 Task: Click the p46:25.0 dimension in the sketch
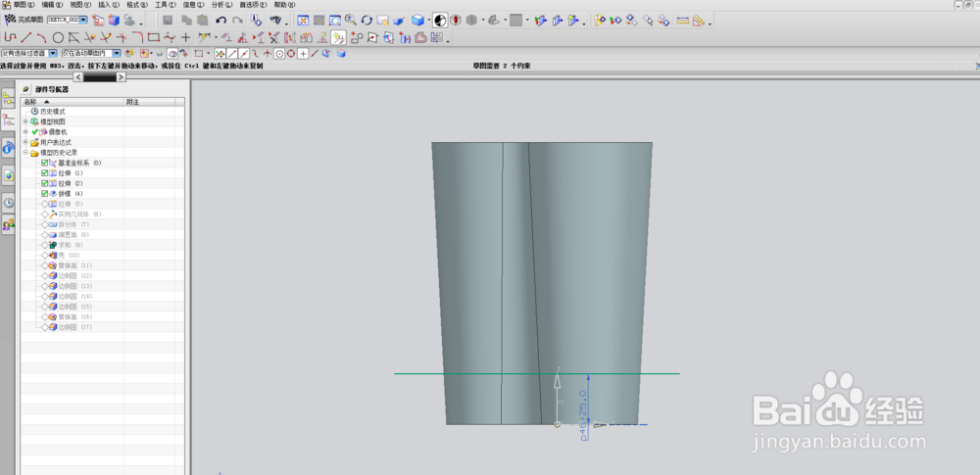584,415
